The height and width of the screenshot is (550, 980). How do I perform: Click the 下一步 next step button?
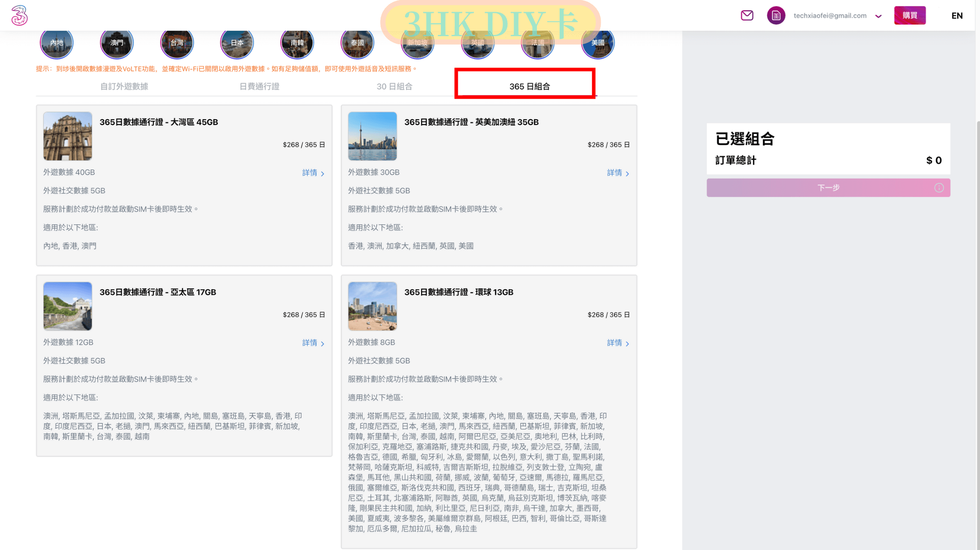pyautogui.click(x=828, y=188)
